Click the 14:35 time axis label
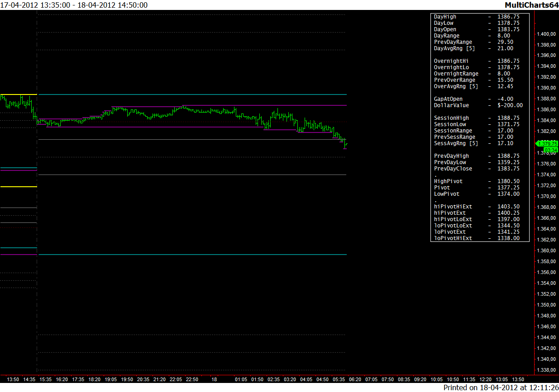Viewport: 559px width, 392px height. click(x=29, y=380)
